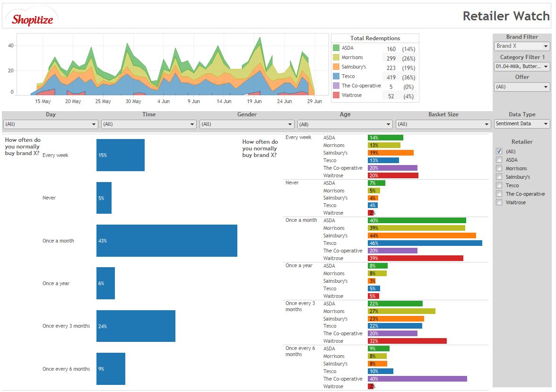Check the ASDA retailer checkbox
Image resolution: width=556 pixels, height=392 pixels.
pos(499,160)
